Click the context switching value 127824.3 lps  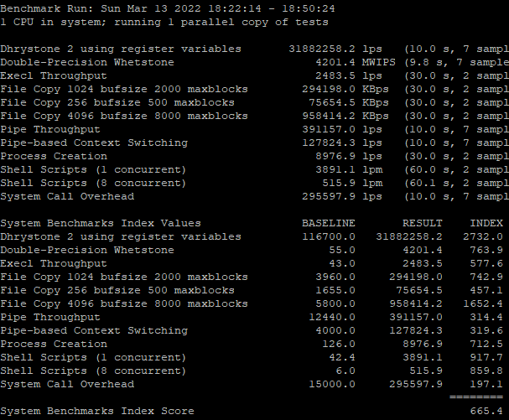click(x=342, y=143)
